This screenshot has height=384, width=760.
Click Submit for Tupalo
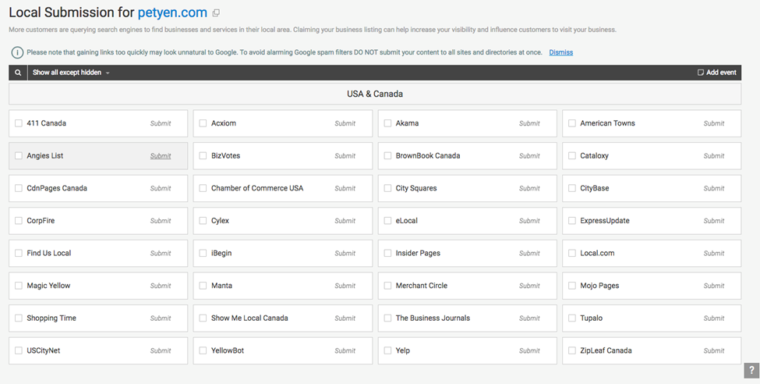point(714,319)
